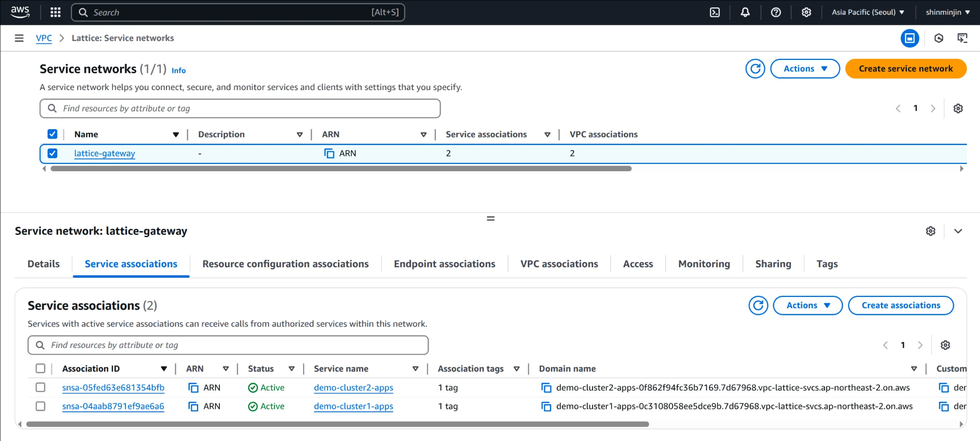Go to previous page of Service associations
Image resolution: width=980 pixels, height=441 pixels.
point(885,345)
